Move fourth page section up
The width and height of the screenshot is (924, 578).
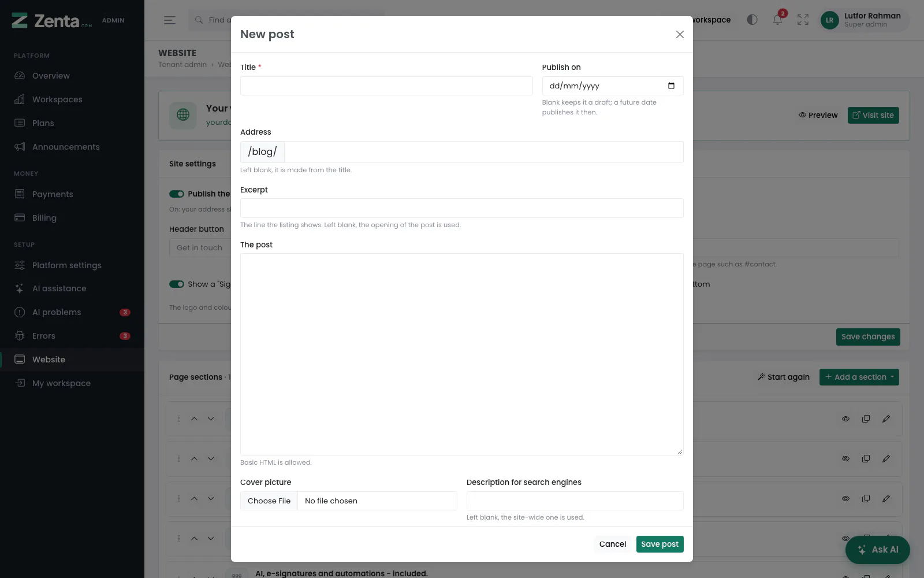(x=194, y=538)
